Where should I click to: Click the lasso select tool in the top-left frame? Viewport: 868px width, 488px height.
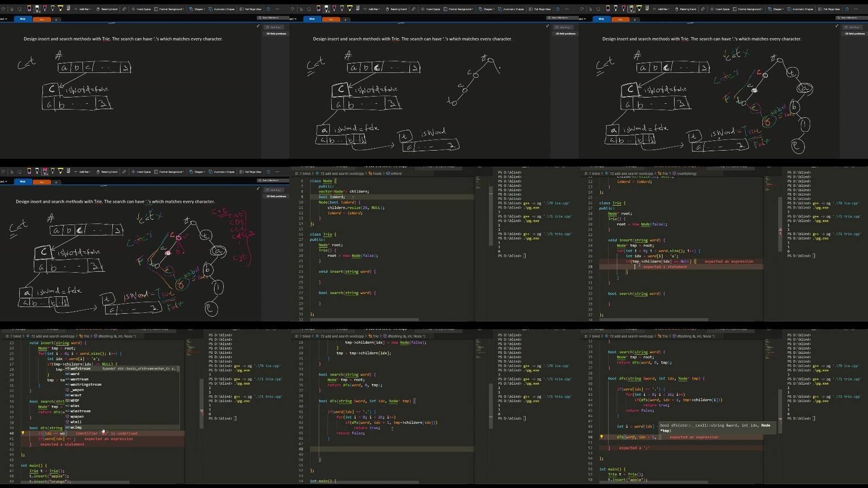tap(20, 9)
